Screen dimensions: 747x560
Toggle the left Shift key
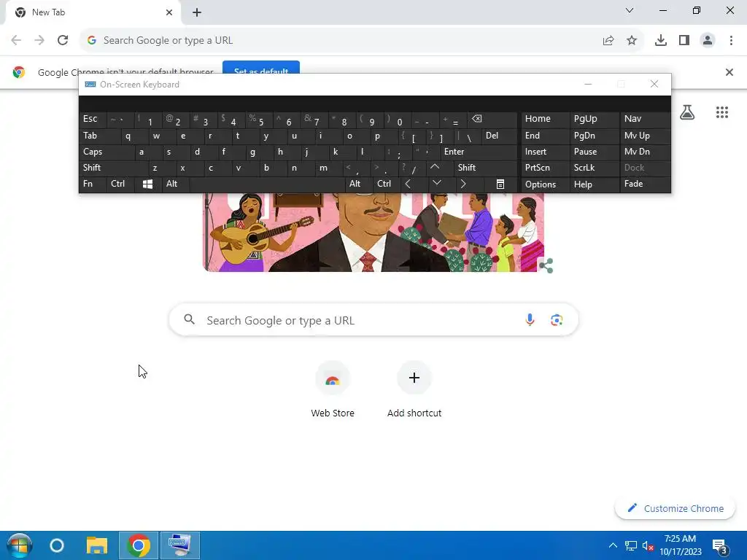[x=113, y=168]
